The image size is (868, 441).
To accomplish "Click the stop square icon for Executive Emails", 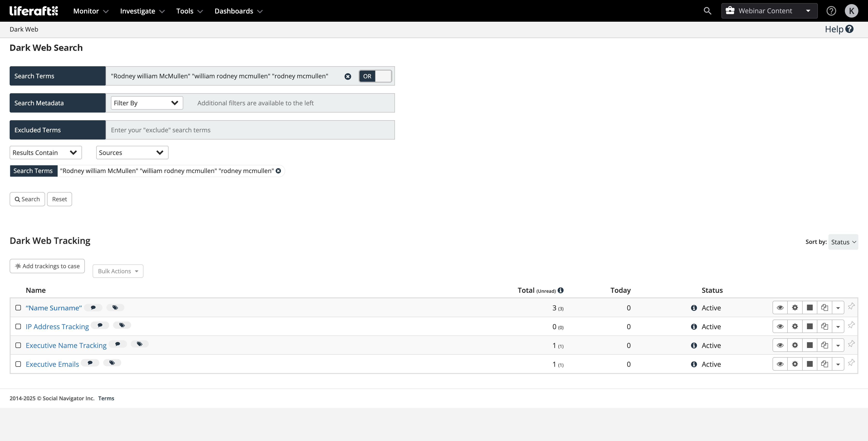I will 810,364.
